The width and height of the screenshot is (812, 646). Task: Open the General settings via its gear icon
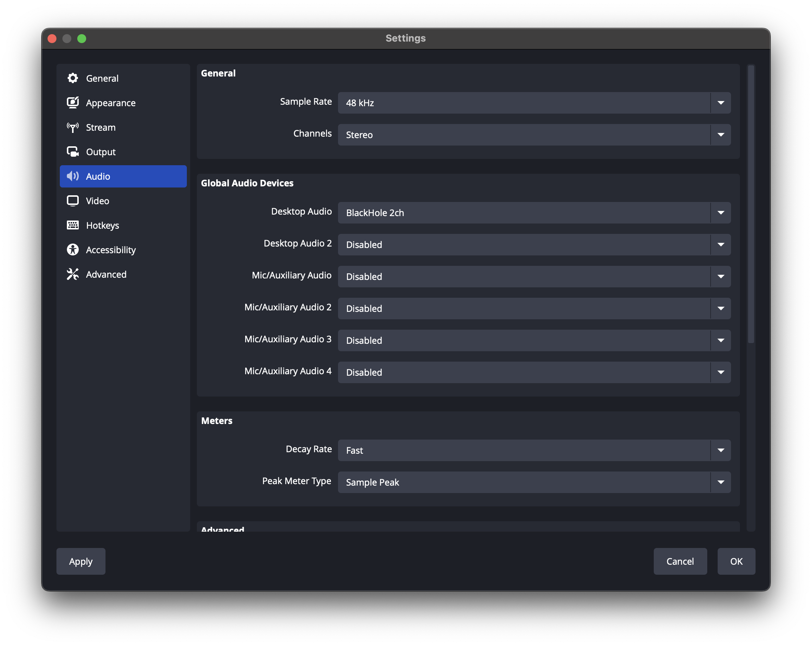tap(73, 78)
